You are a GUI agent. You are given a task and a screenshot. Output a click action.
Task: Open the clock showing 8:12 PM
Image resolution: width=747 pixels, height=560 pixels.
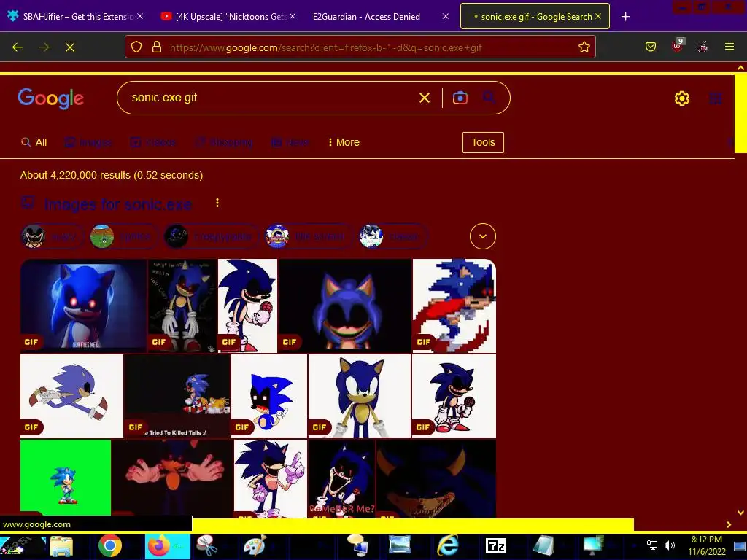(x=706, y=545)
